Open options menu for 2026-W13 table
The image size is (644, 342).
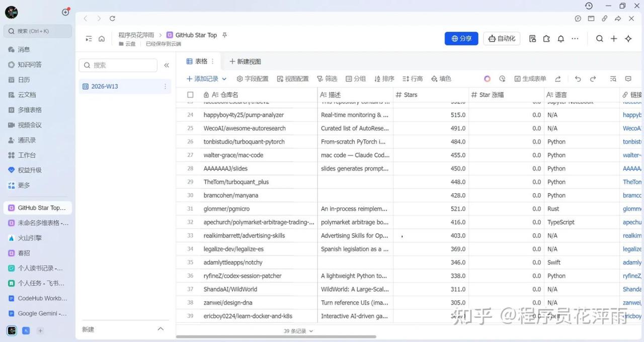click(x=165, y=87)
